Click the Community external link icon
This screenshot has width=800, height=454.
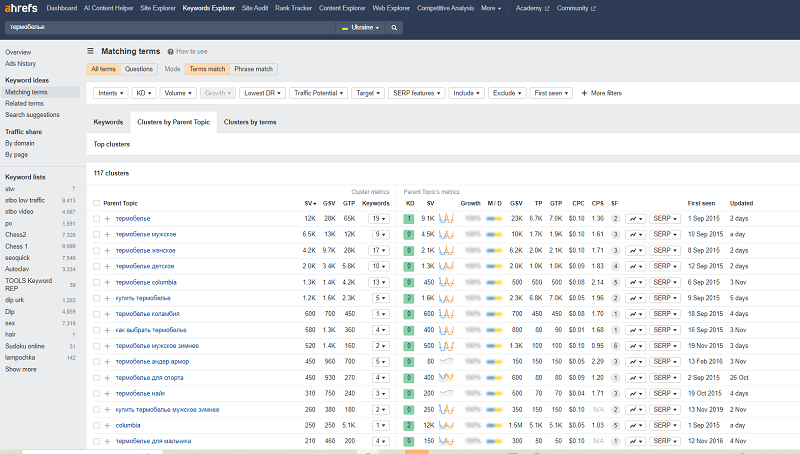coord(593,9)
